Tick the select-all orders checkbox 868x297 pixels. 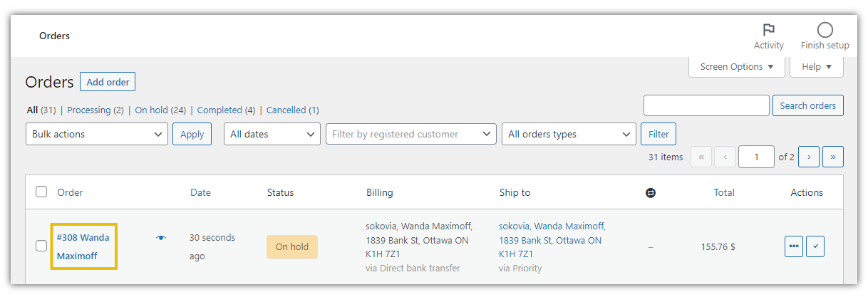click(x=41, y=192)
